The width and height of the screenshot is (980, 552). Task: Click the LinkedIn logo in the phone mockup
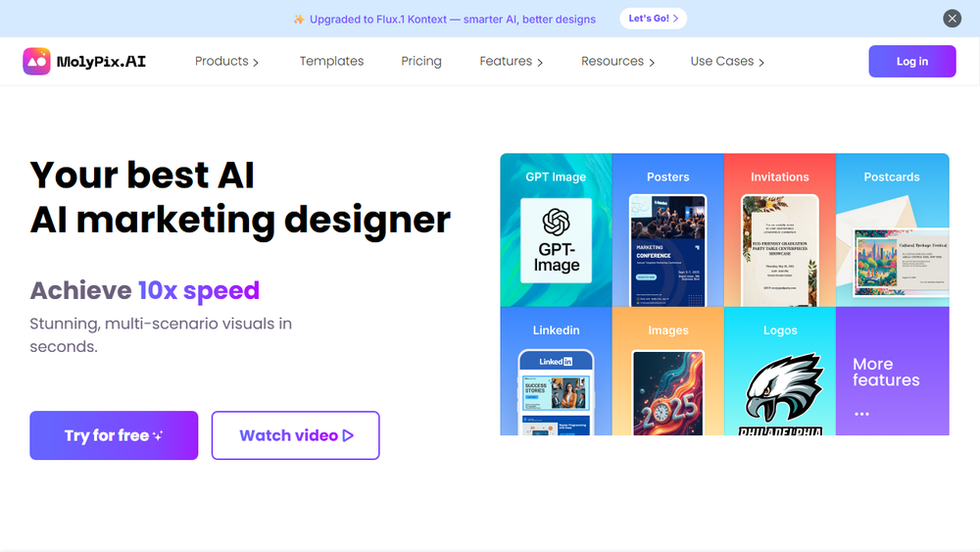(x=556, y=362)
